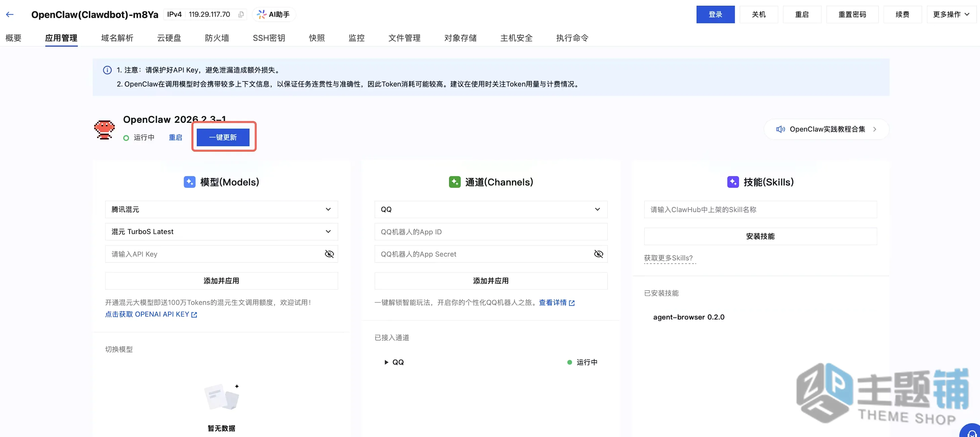Click the blue Models section icon
Image resolution: width=980 pixels, height=437 pixels.
point(189,182)
